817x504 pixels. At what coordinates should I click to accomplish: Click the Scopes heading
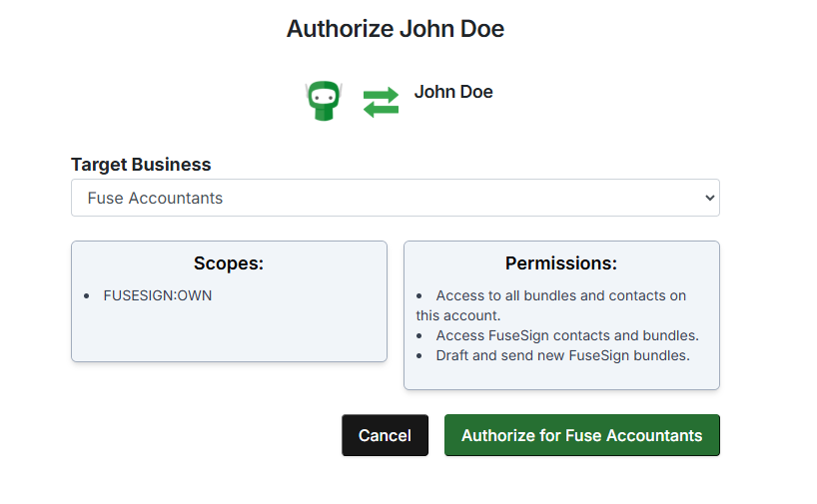[229, 263]
